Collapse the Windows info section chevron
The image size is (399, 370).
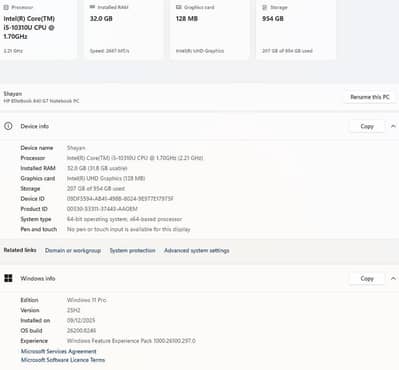tap(393, 278)
